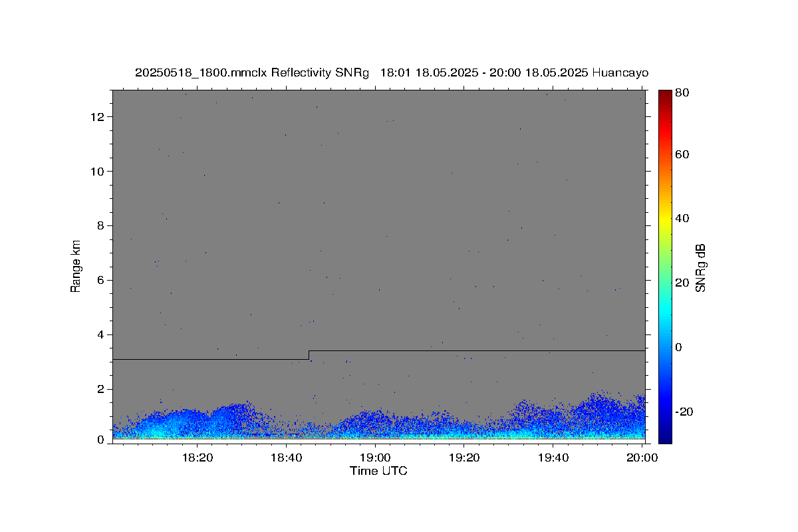The width and height of the screenshot is (798, 532).
Task: Click the dark red top of colorbar
Action: (665, 94)
